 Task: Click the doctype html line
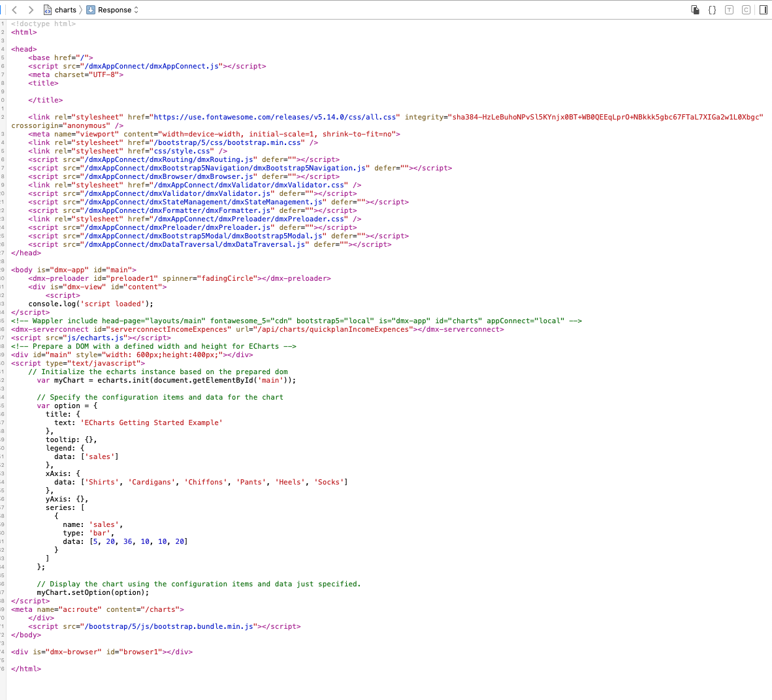(43, 24)
